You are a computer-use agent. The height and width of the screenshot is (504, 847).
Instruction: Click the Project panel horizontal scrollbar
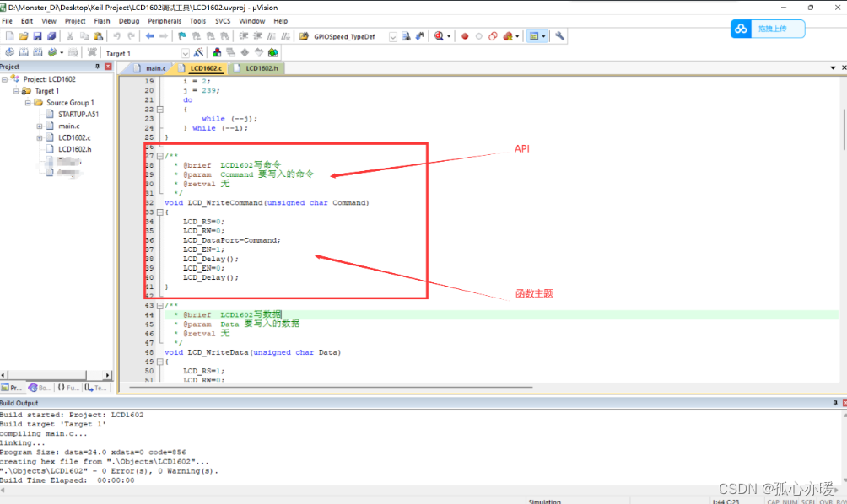46,375
